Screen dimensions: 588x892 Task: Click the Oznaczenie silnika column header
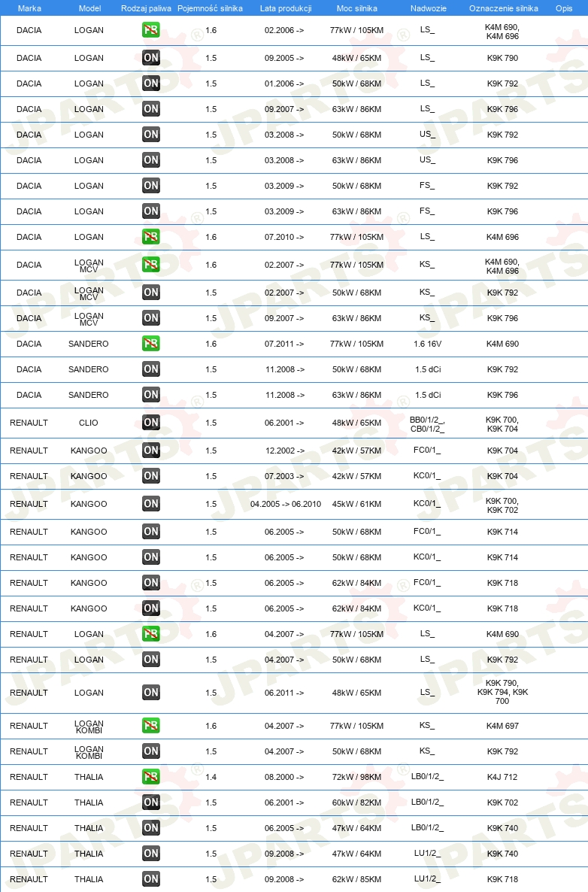(503, 8)
